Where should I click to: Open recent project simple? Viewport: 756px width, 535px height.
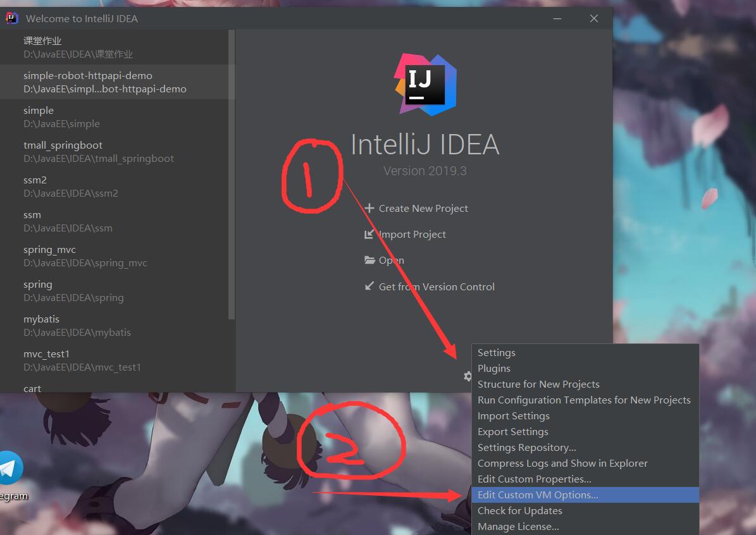coord(115,116)
